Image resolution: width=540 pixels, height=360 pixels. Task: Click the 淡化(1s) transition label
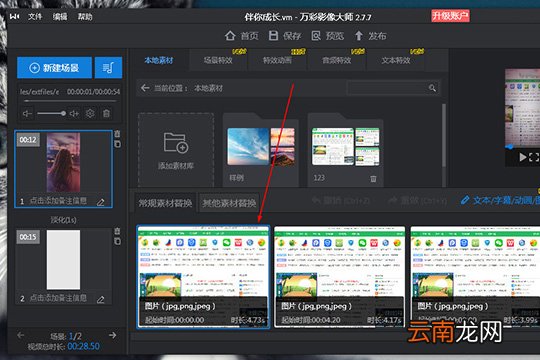point(63,219)
